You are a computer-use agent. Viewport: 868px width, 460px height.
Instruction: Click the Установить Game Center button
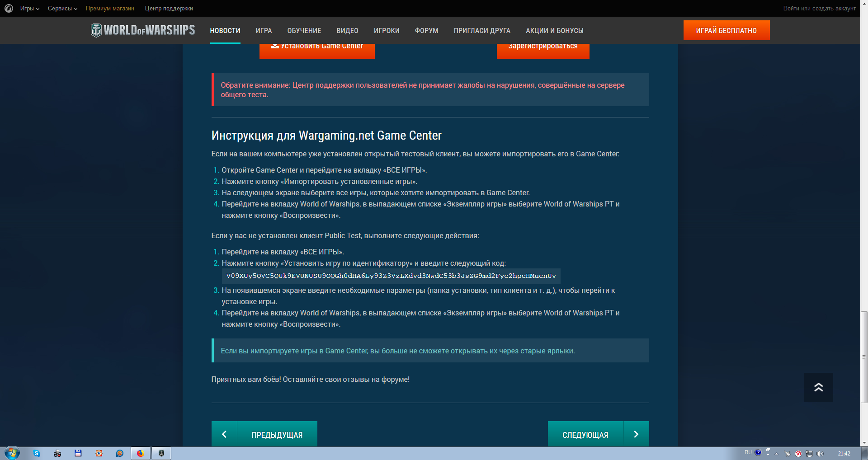[x=317, y=51]
